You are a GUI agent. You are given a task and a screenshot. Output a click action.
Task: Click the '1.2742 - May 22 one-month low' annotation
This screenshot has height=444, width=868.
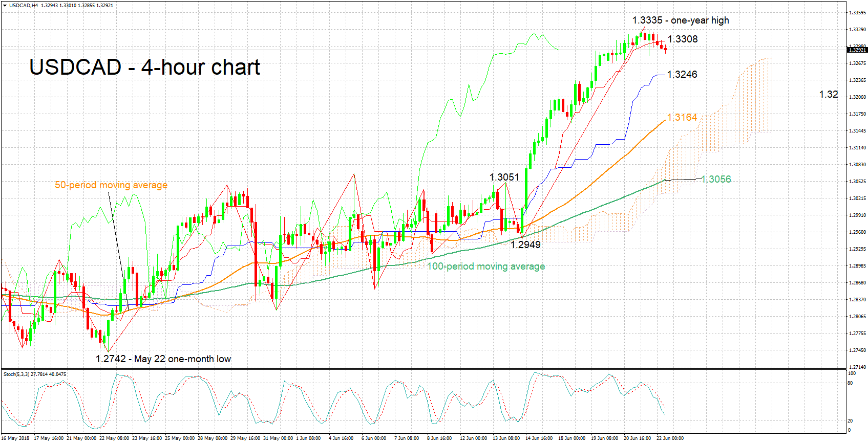pos(163,359)
